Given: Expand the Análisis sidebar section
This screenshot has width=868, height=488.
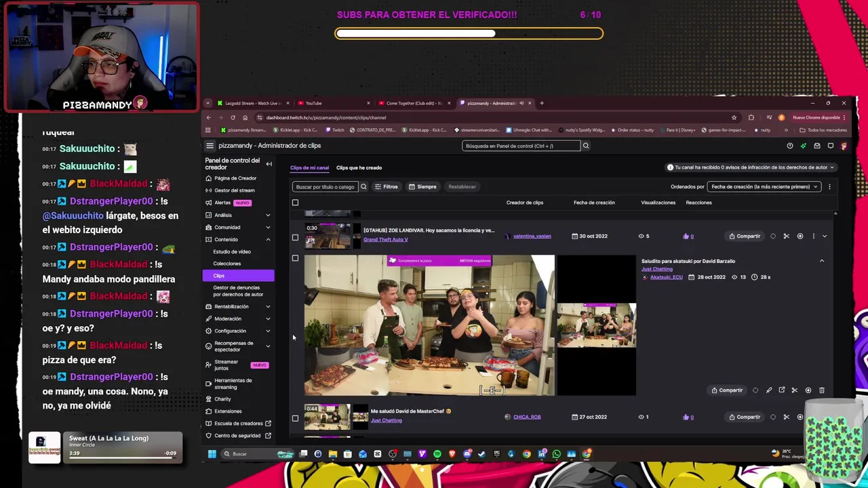Looking at the screenshot, I should pos(268,215).
